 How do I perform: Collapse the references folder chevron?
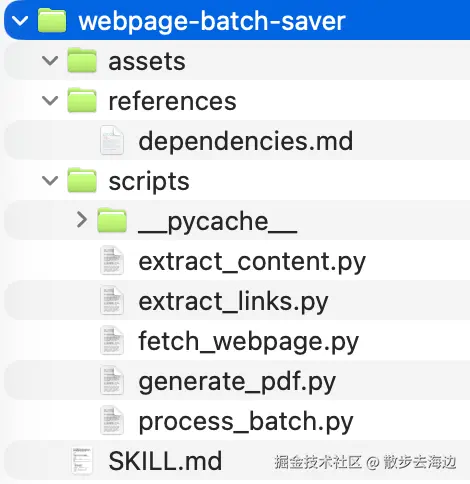point(50,101)
